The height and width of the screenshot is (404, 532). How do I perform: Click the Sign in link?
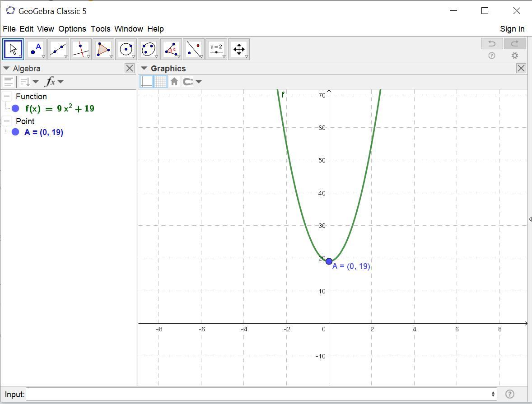512,29
